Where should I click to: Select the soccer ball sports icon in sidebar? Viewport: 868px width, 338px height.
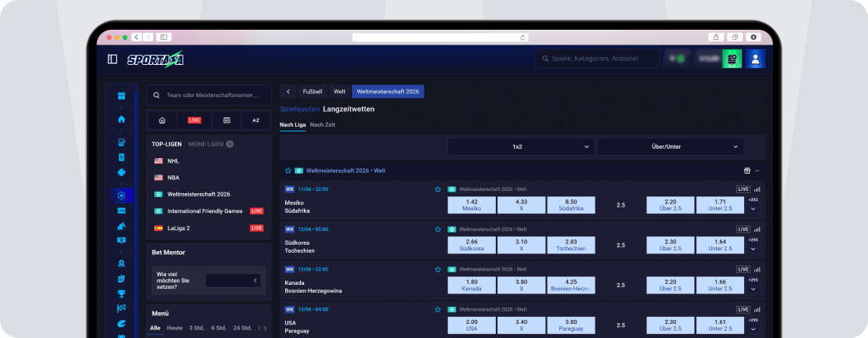121,196
